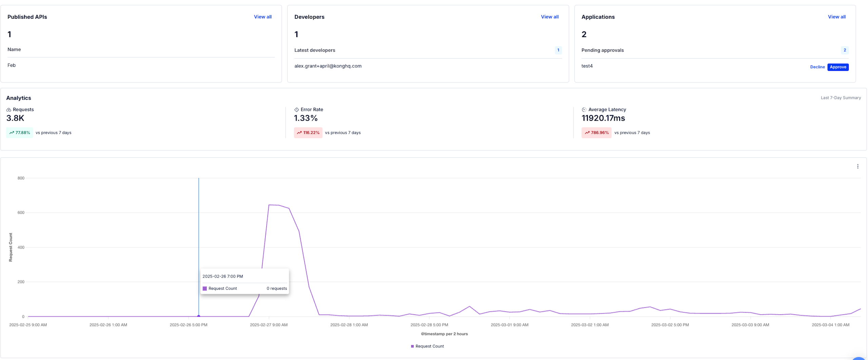Screen dimensions: 868x360
Task: Click the Pending approvals count badge
Action: pos(844,50)
